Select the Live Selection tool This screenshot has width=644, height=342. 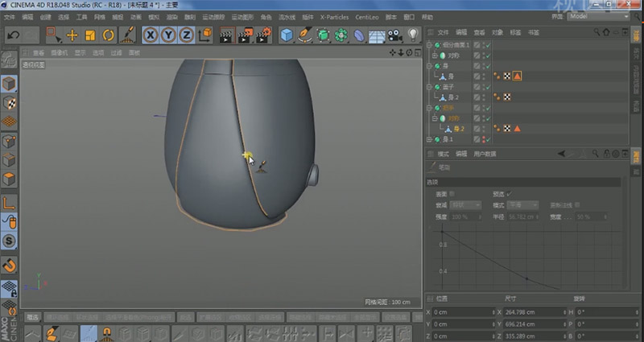point(53,35)
